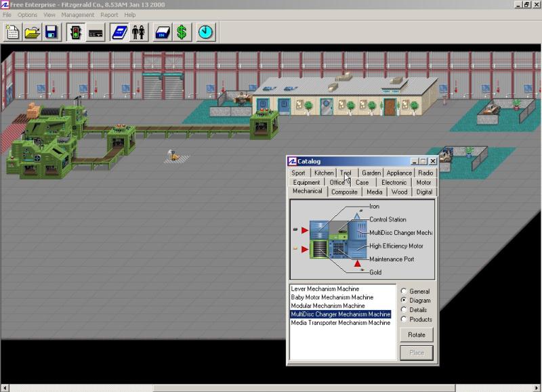Click the traffic light toolbar icon
This screenshot has width=542, height=392.
pyautogui.click(x=75, y=32)
